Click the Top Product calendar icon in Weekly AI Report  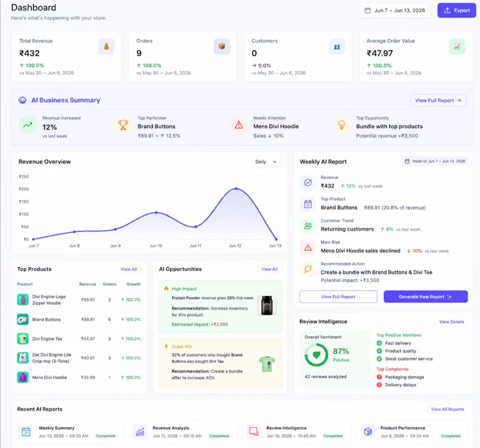click(x=308, y=204)
